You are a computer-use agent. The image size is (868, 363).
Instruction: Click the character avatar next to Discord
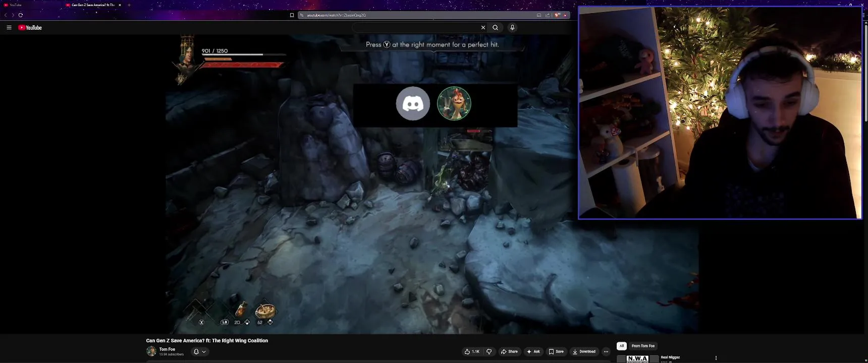click(454, 103)
